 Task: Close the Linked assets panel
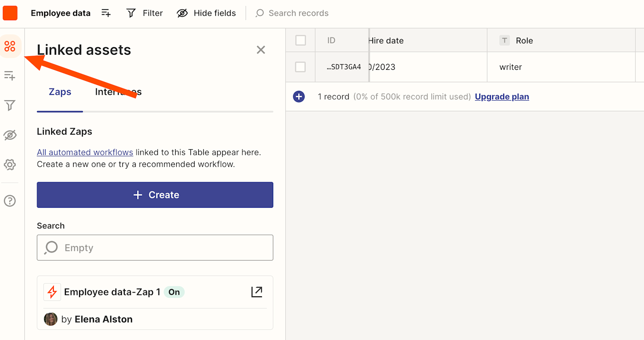(x=261, y=50)
